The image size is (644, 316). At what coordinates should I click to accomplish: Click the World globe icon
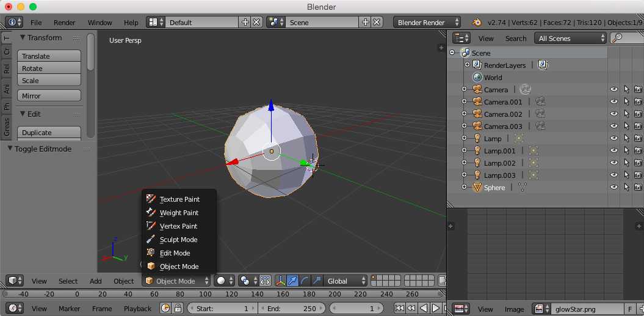477,78
